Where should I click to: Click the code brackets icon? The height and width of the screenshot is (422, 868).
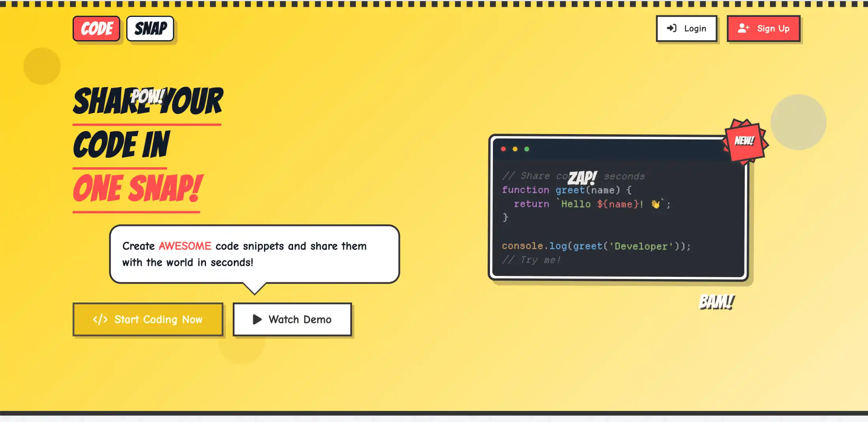pyautogui.click(x=100, y=319)
